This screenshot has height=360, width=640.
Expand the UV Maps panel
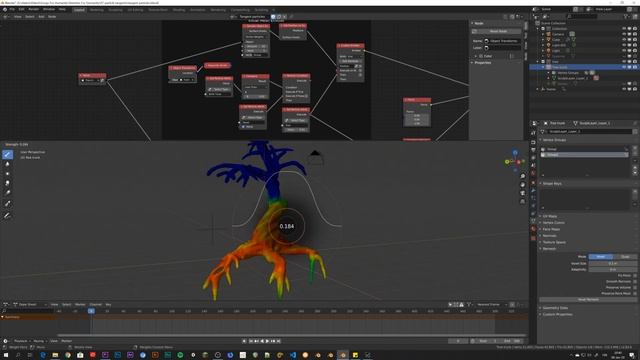coord(549,216)
